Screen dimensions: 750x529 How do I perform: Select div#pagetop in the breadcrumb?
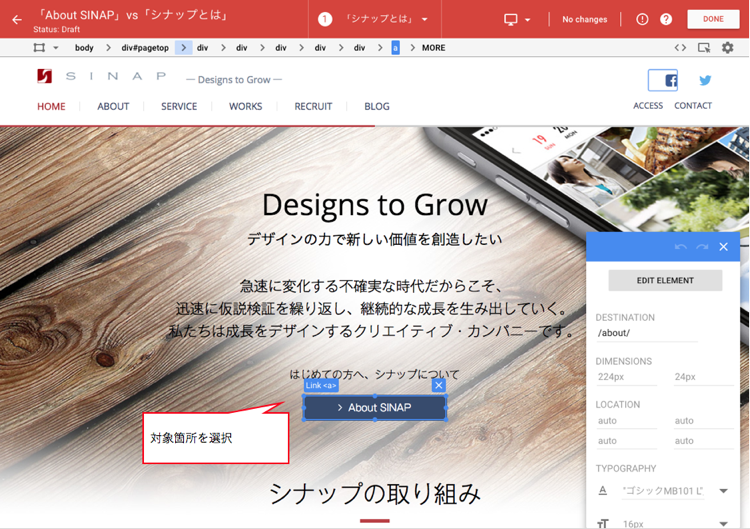point(145,48)
